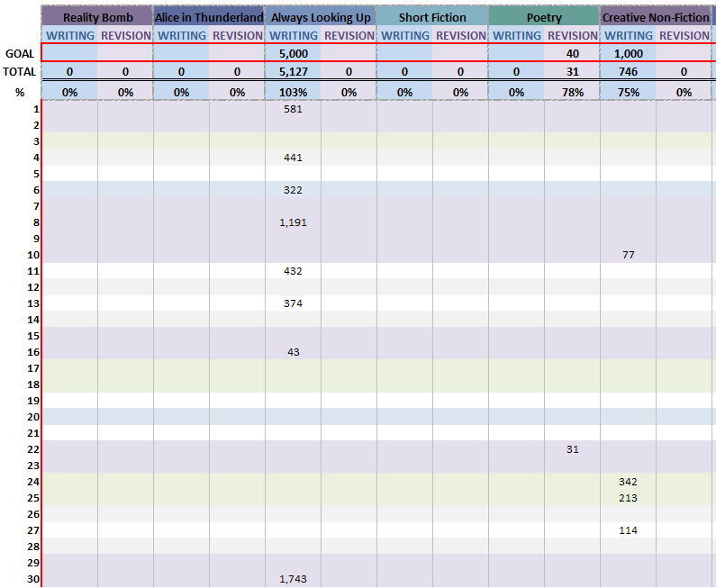This screenshot has height=588, width=716.
Task: Select the 746 total cell
Action: pyautogui.click(x=629, y=72)
